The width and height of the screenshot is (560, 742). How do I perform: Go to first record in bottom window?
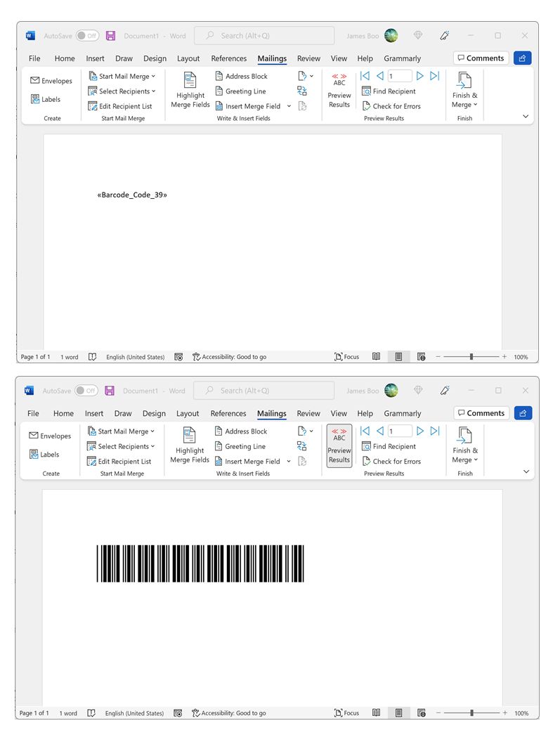click(x=365, y=431)
